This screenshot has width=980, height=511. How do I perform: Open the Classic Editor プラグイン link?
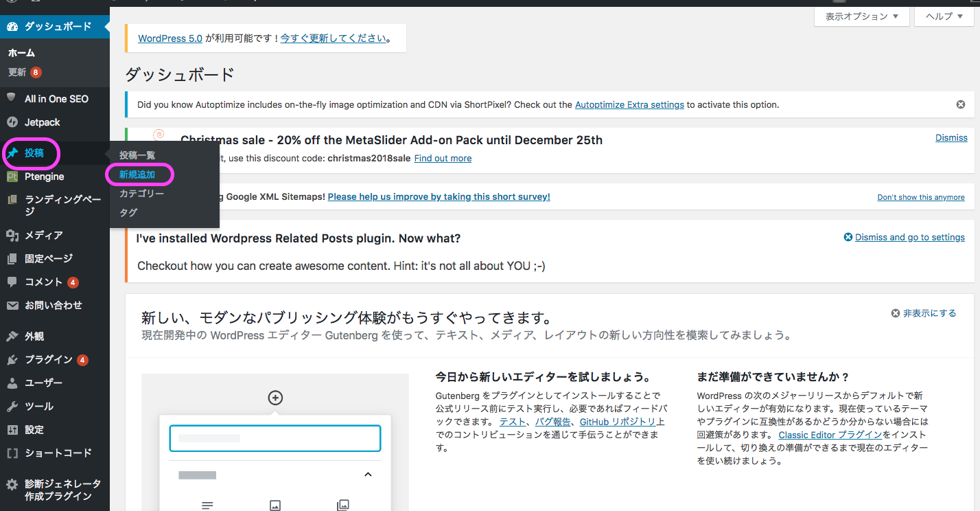tap(830, 435)
